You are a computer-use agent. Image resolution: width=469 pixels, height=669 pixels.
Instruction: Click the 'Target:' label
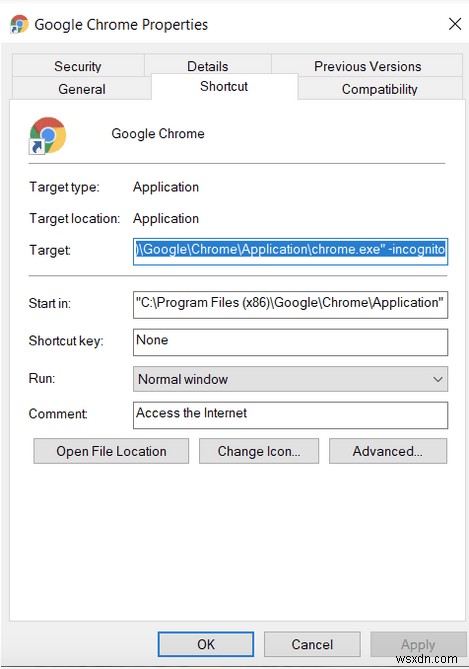50,250
